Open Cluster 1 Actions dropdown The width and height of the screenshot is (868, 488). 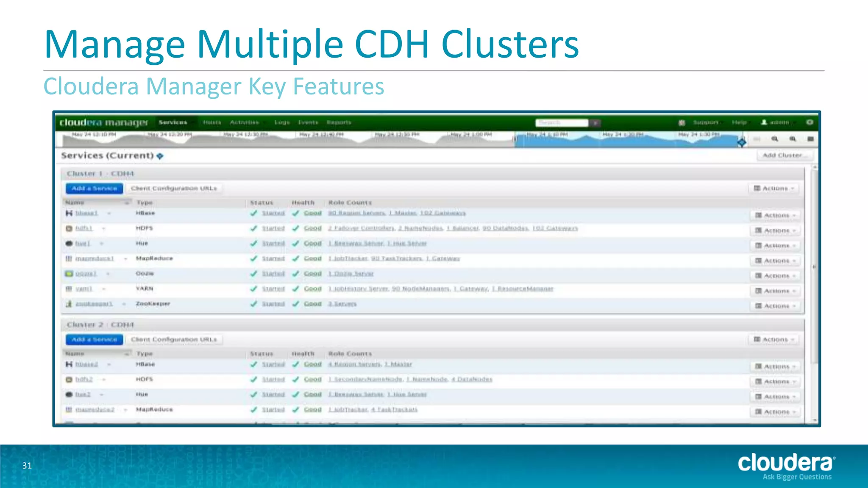[x=774, y=188]
